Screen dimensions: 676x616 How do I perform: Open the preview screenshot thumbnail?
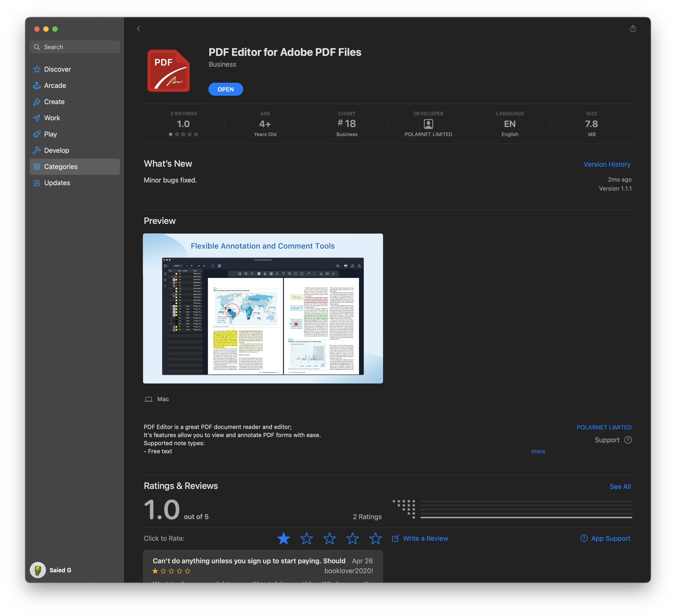coord(263,308)
